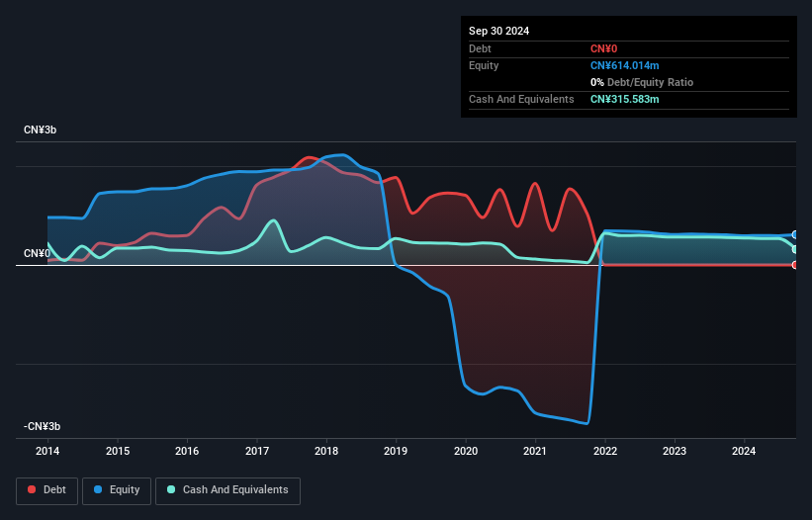Click the tooltip Equity row label
This screenshot has height=520, width=812.
484,65
